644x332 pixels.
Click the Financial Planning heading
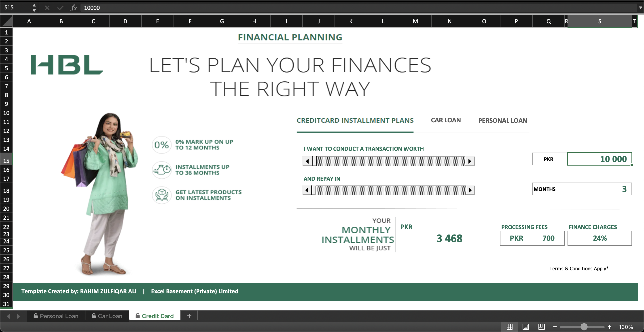point(290,37)
